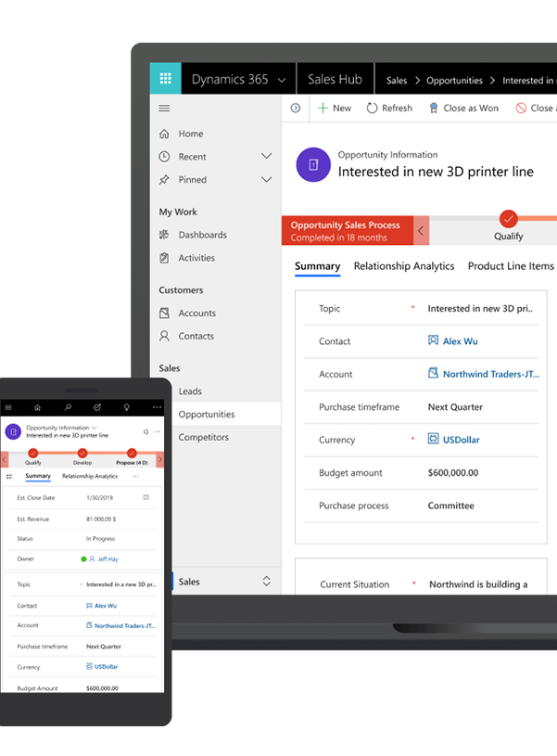Click the Purchase process Committee value
557x756 pixels.
coord(451,506)
